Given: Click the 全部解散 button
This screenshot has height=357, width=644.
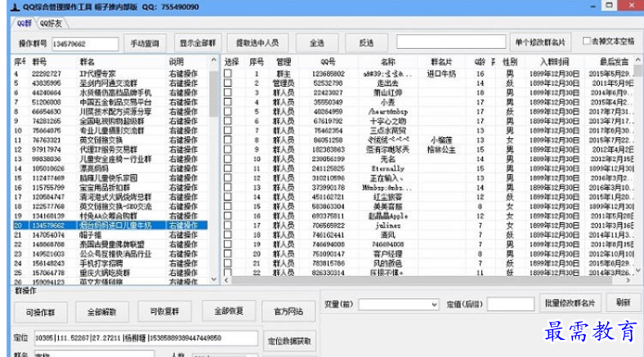Looking at the screenshot, I should (x=102, y=312).
